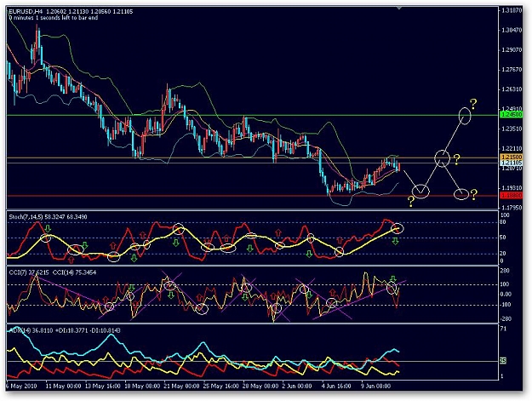This screenshot has height=401, width=532.
Task: Select the green 1.24500 level price tag
Action: point(512,115)
